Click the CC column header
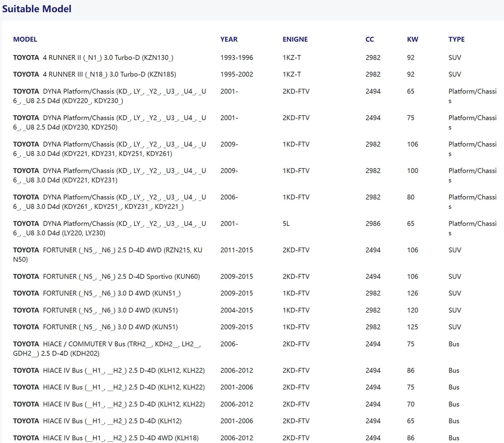 (369, 39)
